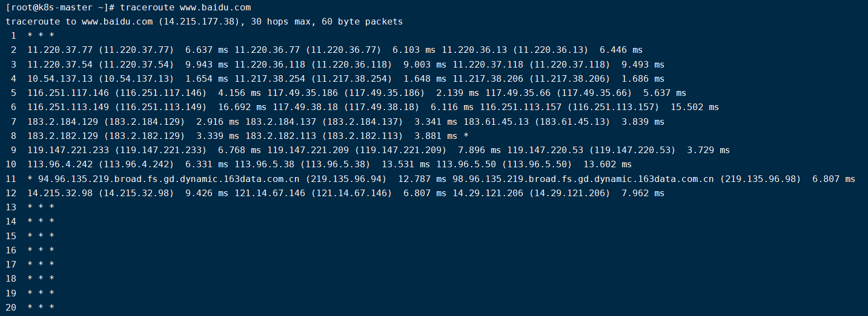Viewport: 868px width, 316px height.
Task: Click the root@k8s-master shell prompt
Action: tap(60, 8)
